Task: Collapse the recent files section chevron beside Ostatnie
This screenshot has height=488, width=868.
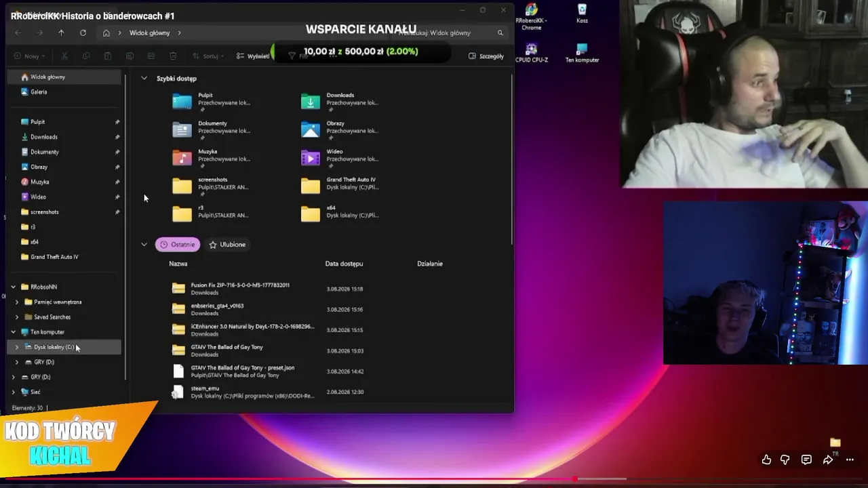Action: tap(144, 245)
